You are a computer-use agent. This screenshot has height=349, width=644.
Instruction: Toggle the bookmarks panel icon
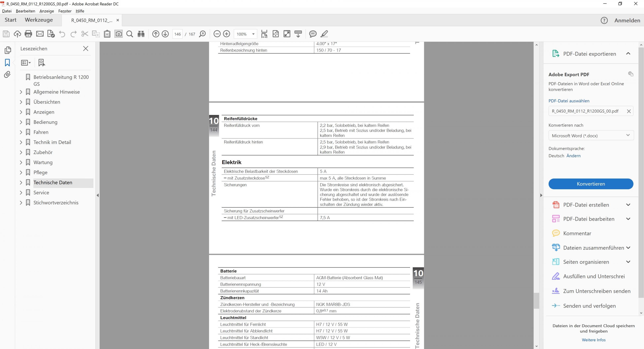coord(7,63)
